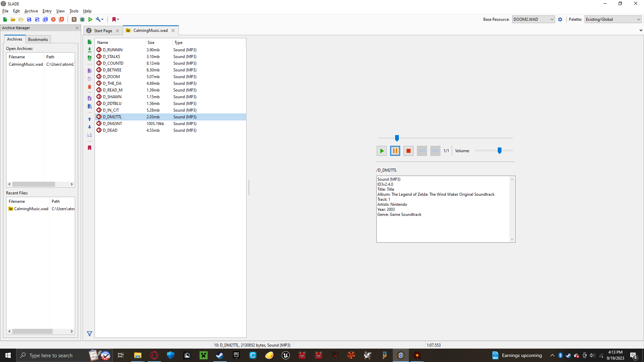
Task: Open the File menu
Action: coord(5,11)
